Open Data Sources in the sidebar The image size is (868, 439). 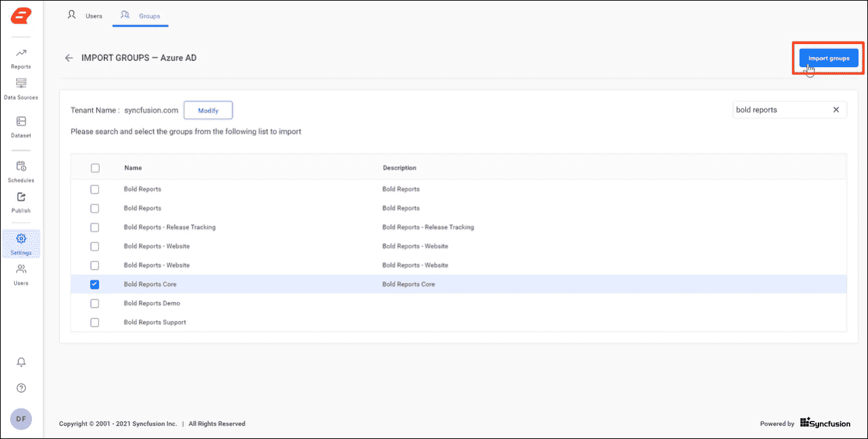pyautogui.click(x=21, y=89)
